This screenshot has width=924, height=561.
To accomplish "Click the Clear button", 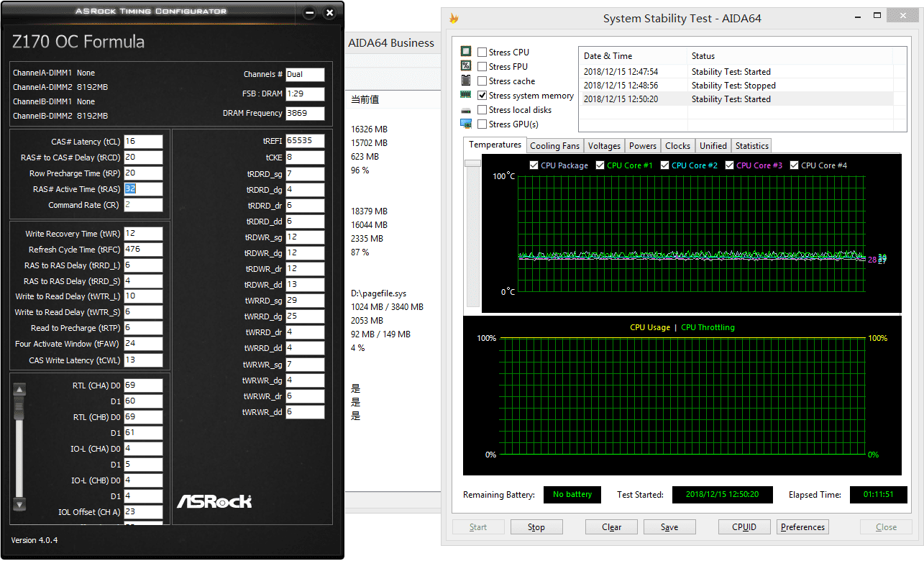I will [x=612, y=527].
